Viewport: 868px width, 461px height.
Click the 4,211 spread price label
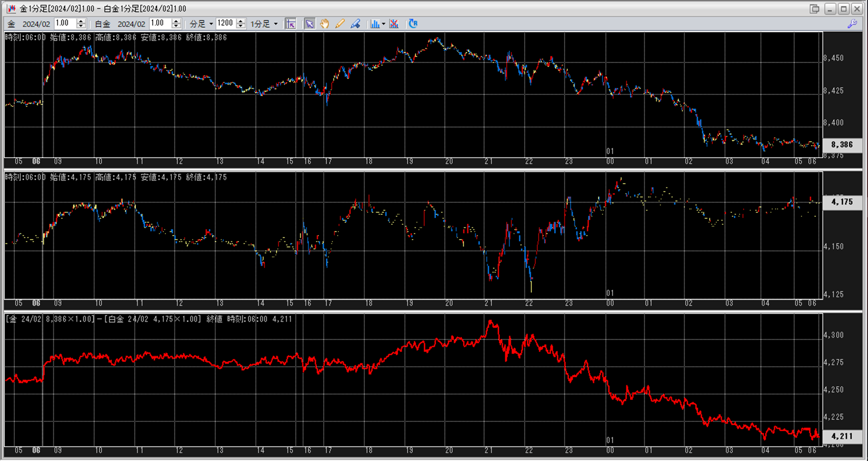[x=842, y=436]
